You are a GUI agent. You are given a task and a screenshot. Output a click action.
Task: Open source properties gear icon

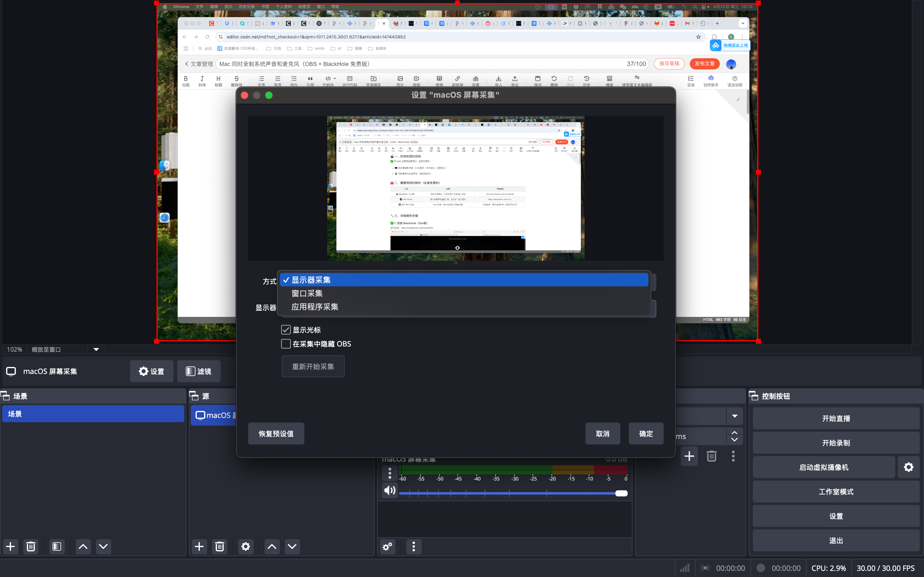tap(245, 546)
